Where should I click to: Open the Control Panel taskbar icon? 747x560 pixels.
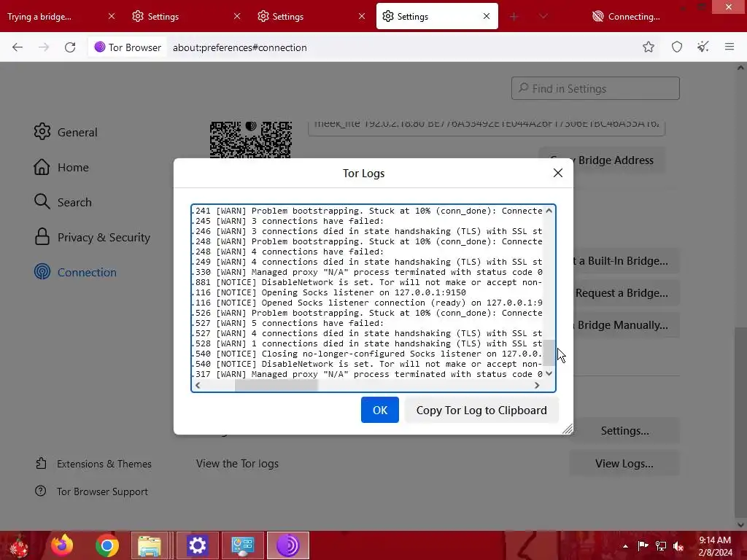pyautogui.click(x=242, y=545)
